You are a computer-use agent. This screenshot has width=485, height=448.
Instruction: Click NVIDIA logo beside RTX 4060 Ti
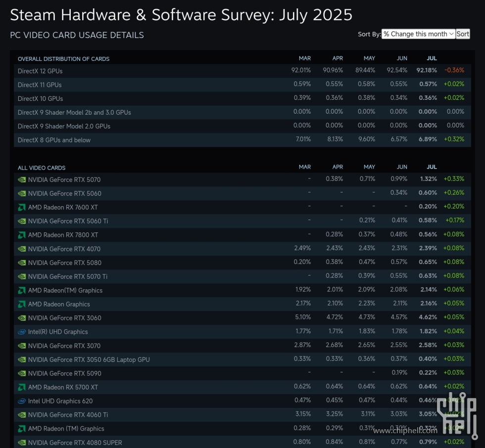pos(22,415)
